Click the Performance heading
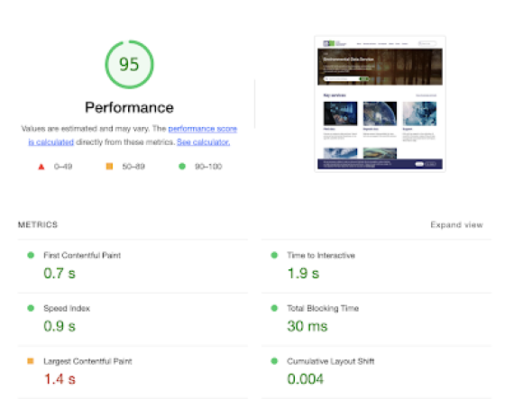532x399 pixels. tap(129, 107)
